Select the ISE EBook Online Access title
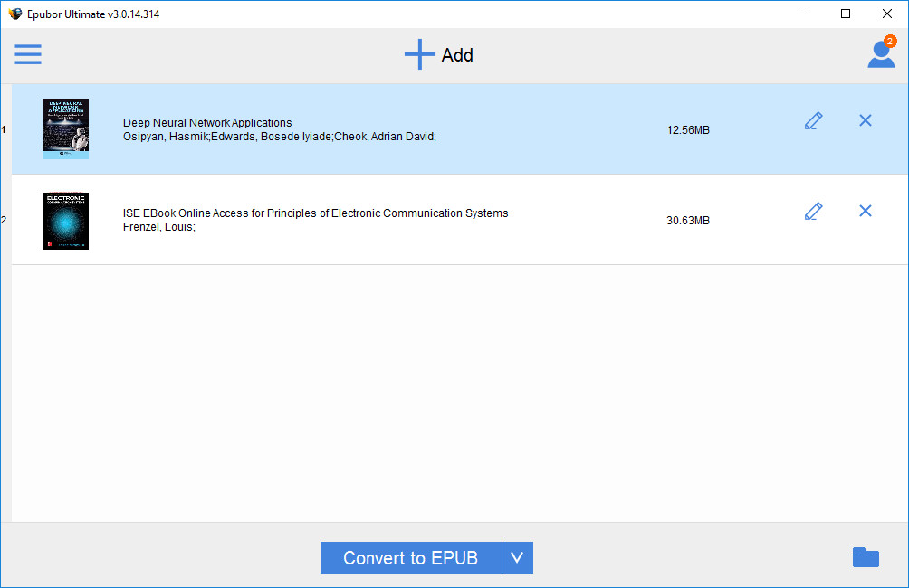Image resolution: width=909 pixels, height=588 pixels. click(x=315, y=213)
